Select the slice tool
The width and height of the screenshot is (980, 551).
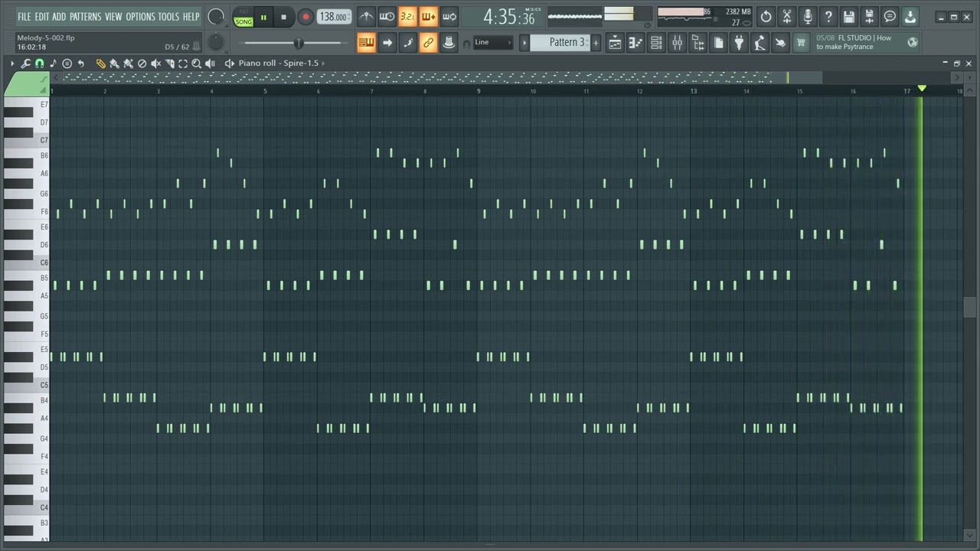[x=169, y=64]
